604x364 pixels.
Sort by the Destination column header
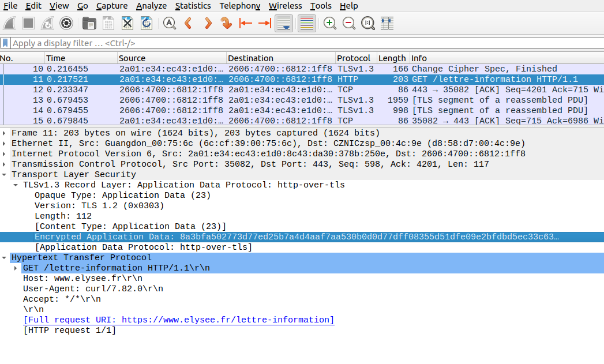tap(281, 58)
